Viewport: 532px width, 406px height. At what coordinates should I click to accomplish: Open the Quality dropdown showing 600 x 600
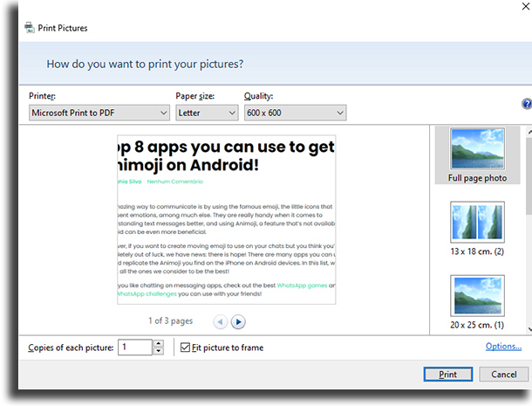coord(295,113)
